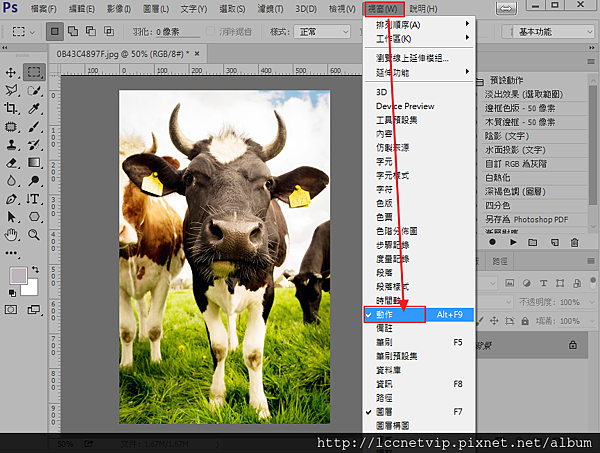The height and width of the screenshot is (453, 600).
Task: Open the 檔案(F) menu
Action: click(x=44, y=9)
